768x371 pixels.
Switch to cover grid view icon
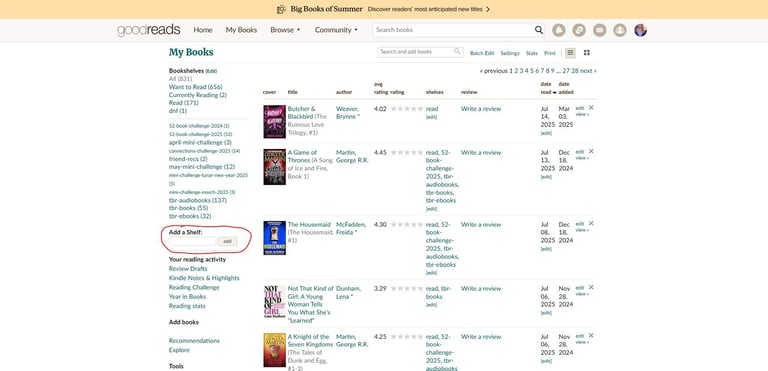pos(587,52)
